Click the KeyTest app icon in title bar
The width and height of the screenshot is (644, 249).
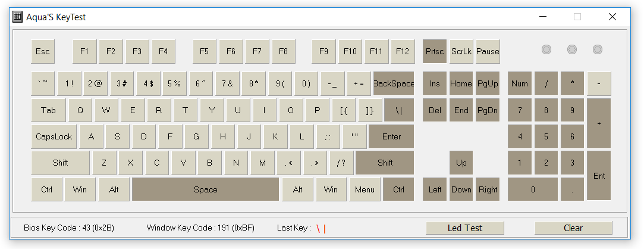click(x=17, y=17)
